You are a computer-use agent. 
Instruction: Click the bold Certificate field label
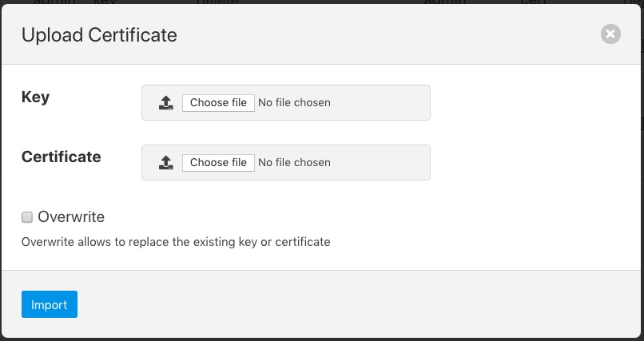[x=62, y=157]
